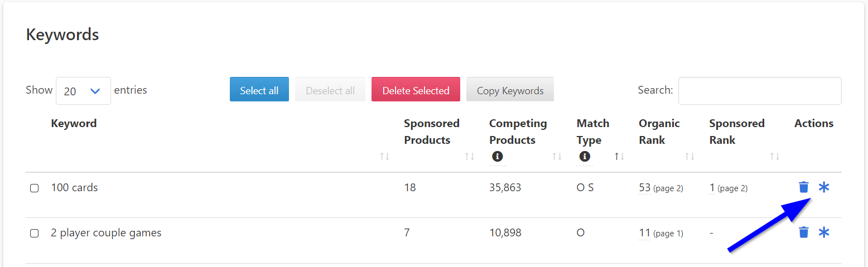This screenshot has height=267, width=868.
Task: Open the Show entries dropdown
Action: (83, 91)
